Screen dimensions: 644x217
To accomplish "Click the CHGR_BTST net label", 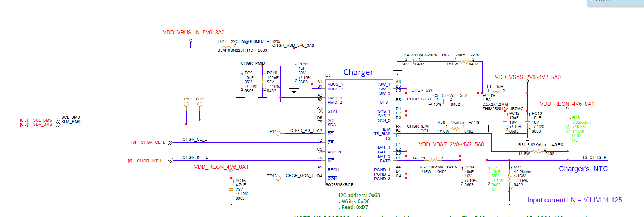I will (419, 99).
